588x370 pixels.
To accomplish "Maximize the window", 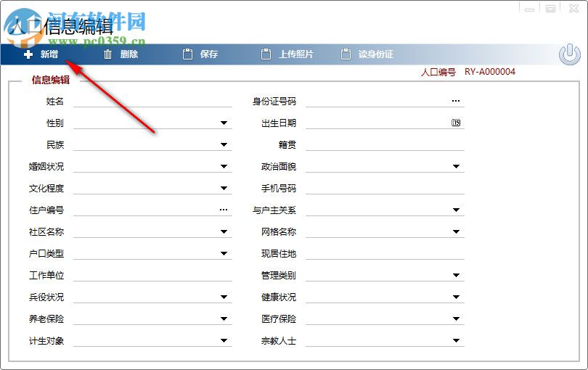I will pyautogui.click(x=550, y=9).
